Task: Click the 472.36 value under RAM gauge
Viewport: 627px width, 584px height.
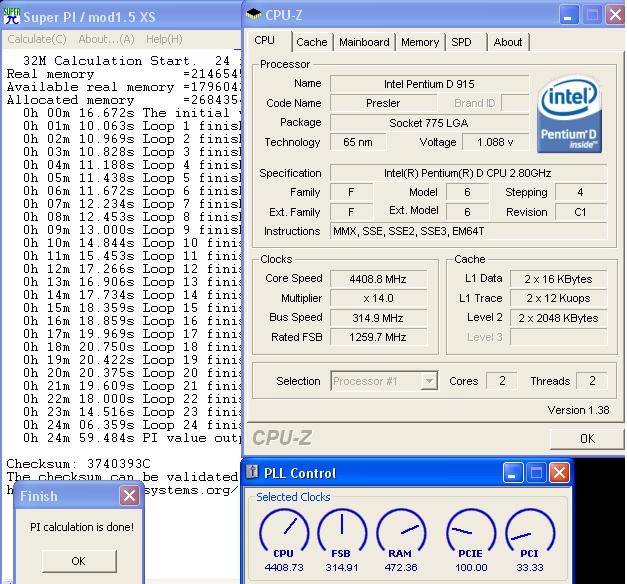Action: (x=401, y=567)
